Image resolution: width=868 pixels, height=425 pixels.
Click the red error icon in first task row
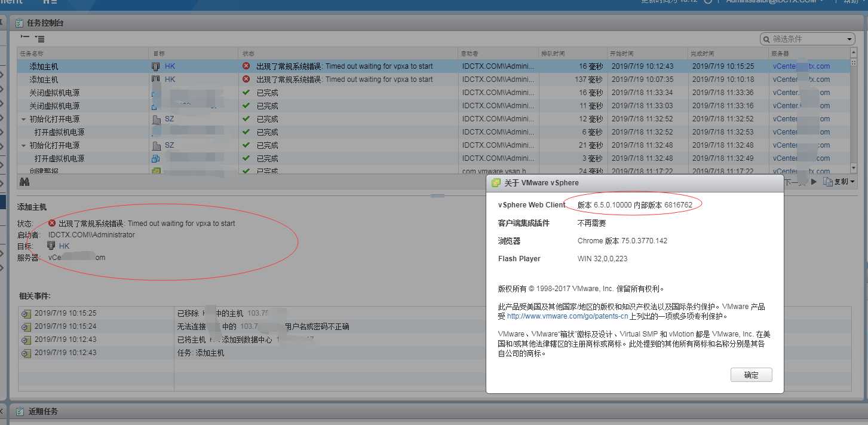(246, 66)
